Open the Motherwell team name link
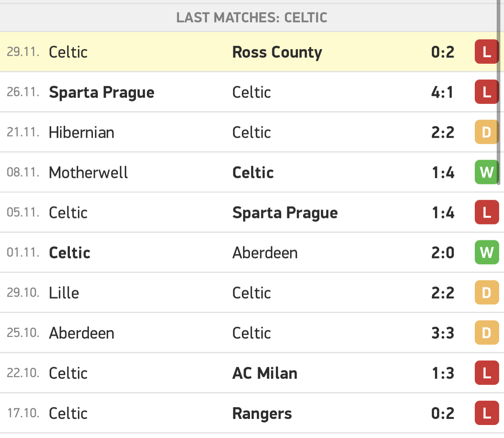The height and width of the screenshot is (438, 504). click(x=88, y=173)
